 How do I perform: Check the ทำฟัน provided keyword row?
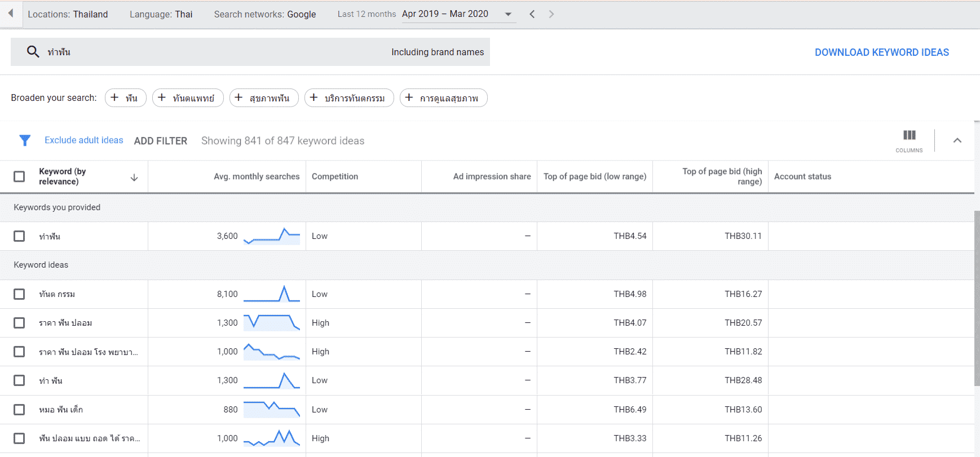coord(19,236)
